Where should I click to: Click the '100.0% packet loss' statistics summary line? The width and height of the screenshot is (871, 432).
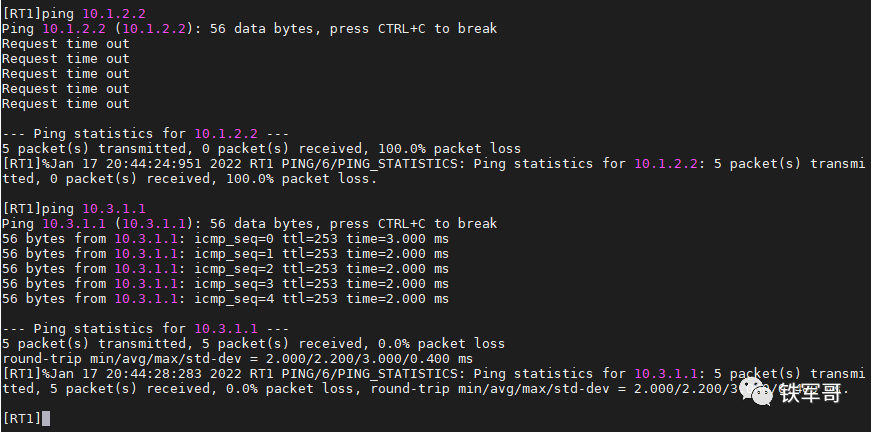261,149
